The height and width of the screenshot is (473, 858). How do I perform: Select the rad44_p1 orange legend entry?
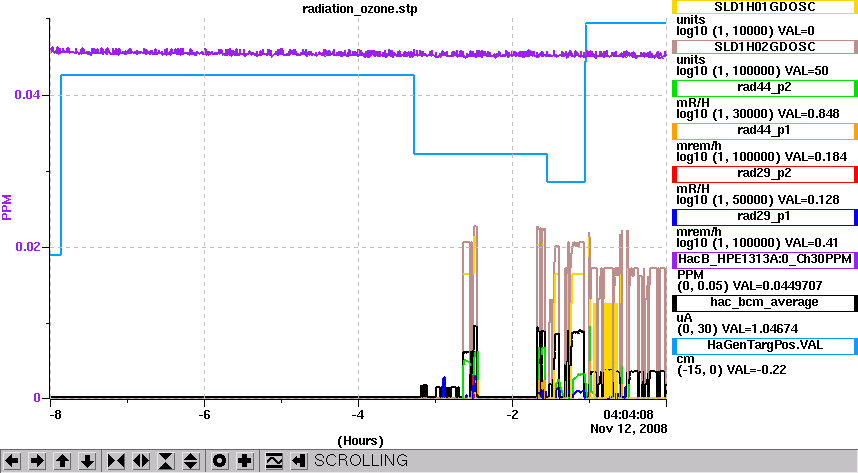[x=764, y=131]
